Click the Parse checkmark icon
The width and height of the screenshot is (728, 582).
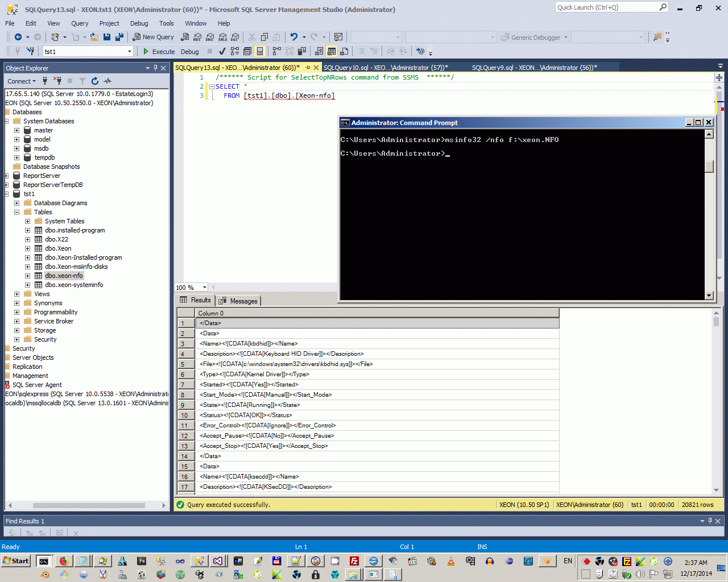pos(222,51)
